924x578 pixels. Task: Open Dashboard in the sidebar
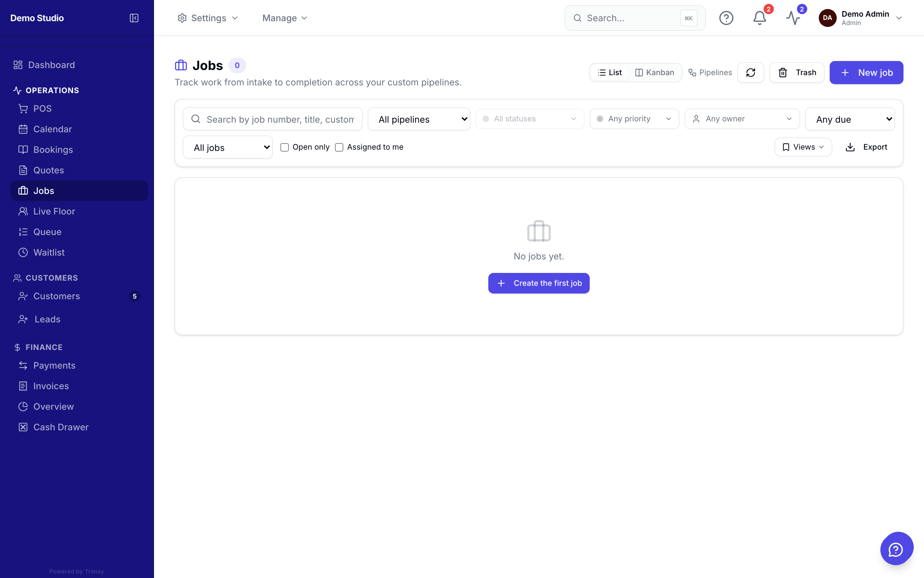tap(78, 65)
